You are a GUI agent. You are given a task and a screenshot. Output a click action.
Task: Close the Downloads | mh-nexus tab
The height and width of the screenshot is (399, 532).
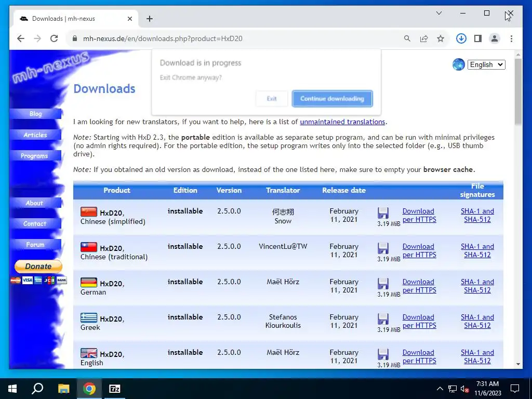(129, 19)
